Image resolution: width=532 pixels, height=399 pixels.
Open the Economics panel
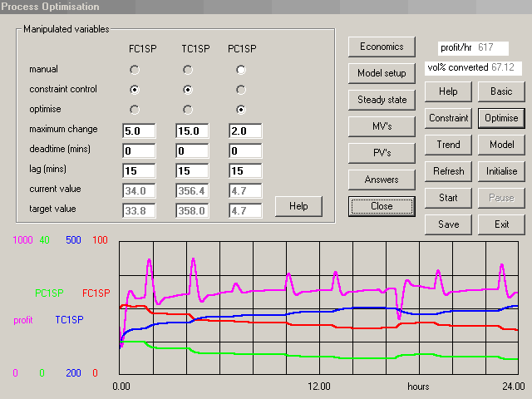tap(382, 47)
